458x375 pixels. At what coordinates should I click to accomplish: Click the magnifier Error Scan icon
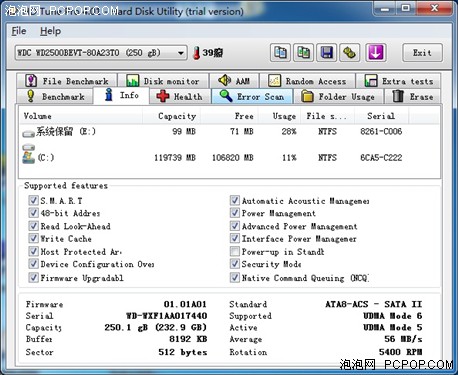point(226,96)
